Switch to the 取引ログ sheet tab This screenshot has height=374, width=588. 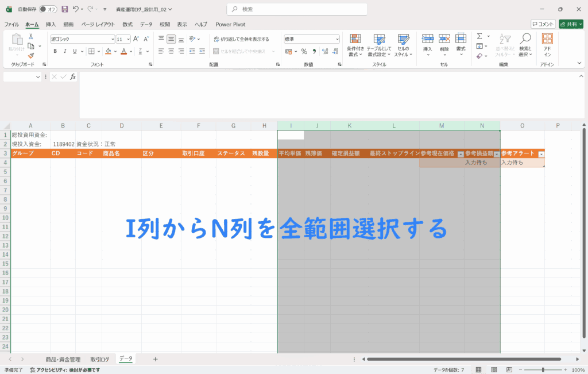tap(99, 359)
